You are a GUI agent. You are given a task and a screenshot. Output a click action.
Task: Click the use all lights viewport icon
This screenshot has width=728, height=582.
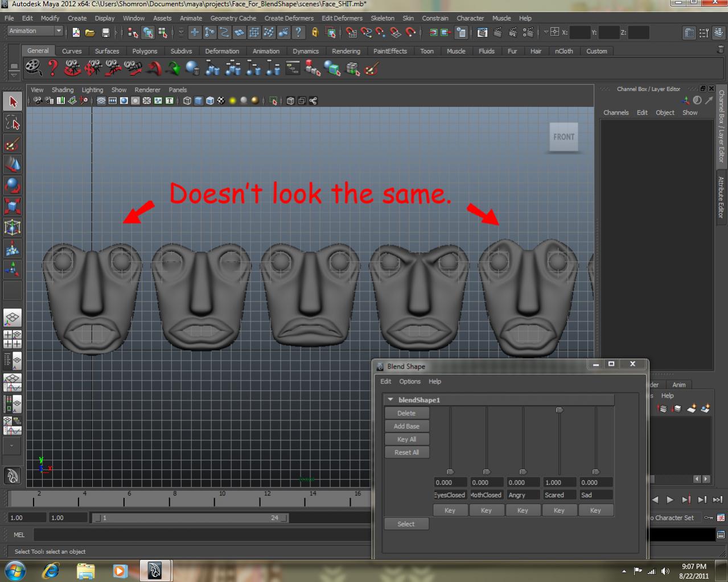[232, 101]
